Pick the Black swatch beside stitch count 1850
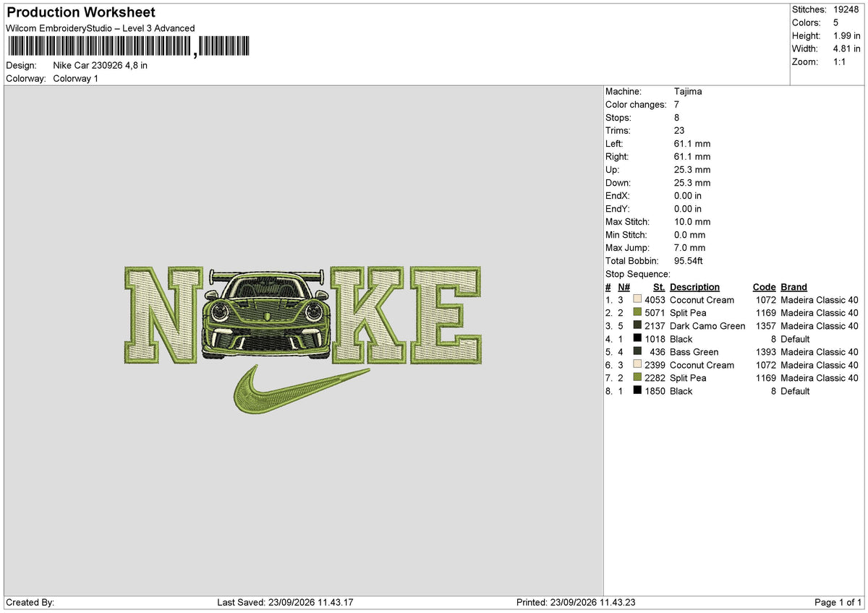Screen dimensions: 868x613 tap(637, 390)
